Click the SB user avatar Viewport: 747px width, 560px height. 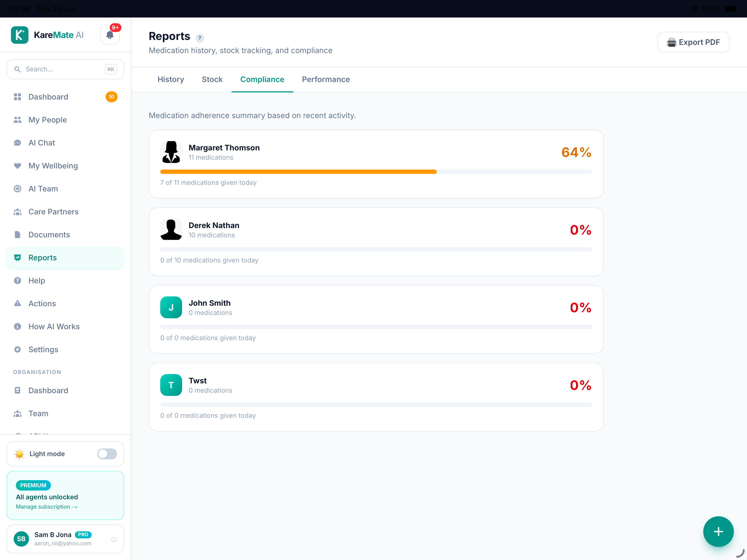(21, 539)
